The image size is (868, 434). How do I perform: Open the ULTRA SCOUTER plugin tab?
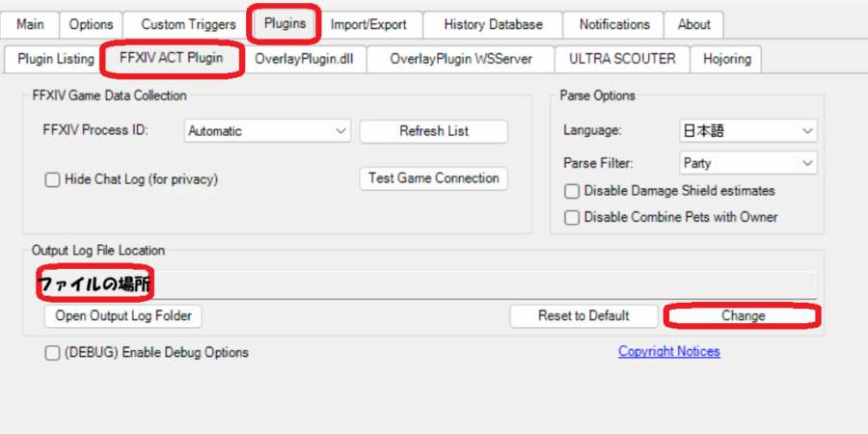622,59
